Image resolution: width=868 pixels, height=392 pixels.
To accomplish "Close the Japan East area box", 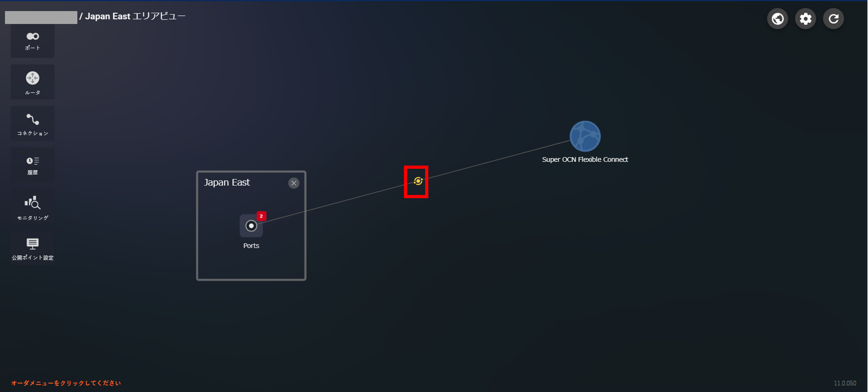I will (x=294, y=183).
